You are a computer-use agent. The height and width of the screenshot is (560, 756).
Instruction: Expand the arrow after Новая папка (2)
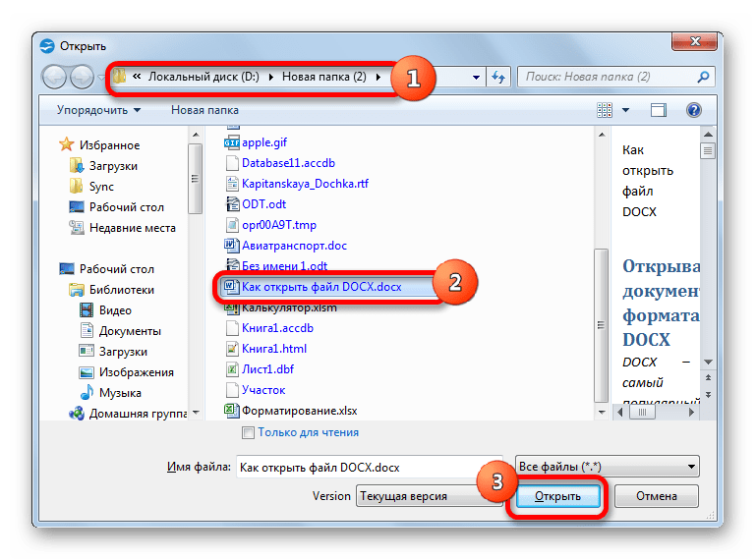tap(378, 77)
